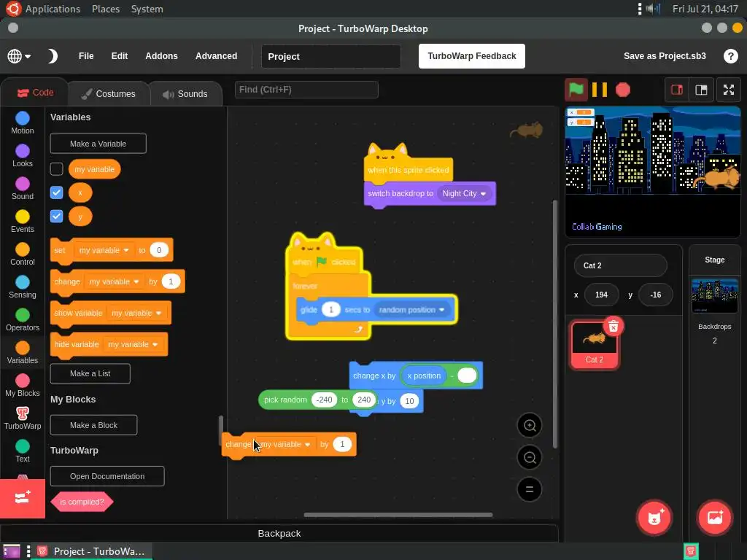747x560 pixels.
Task: Switch to the Code tab
Action: (35, 93)
